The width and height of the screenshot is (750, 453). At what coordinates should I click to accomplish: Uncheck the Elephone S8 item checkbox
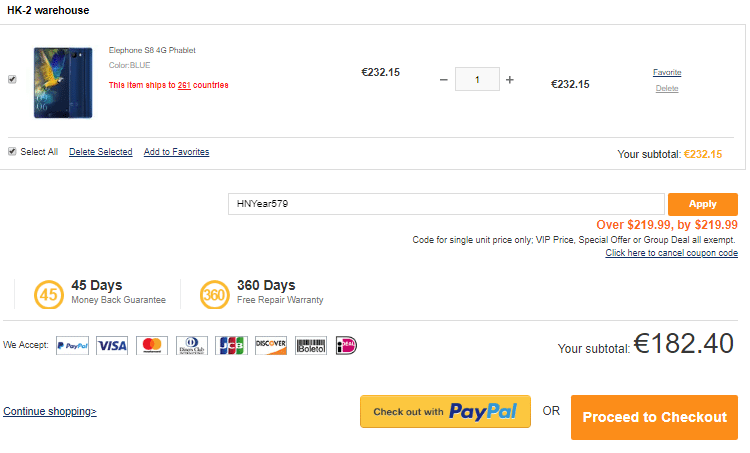pyautogui.click(x=12, y=79)
